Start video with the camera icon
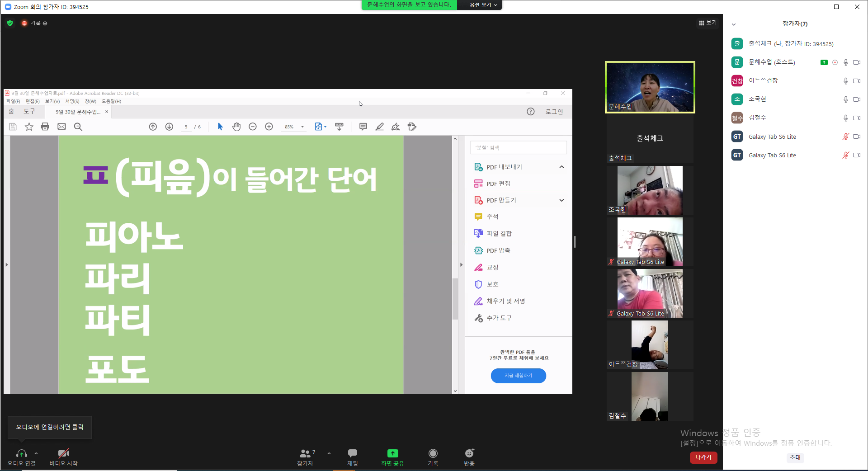Image resolution: width=868 pixels, height=471 pixels. point(63,453)
